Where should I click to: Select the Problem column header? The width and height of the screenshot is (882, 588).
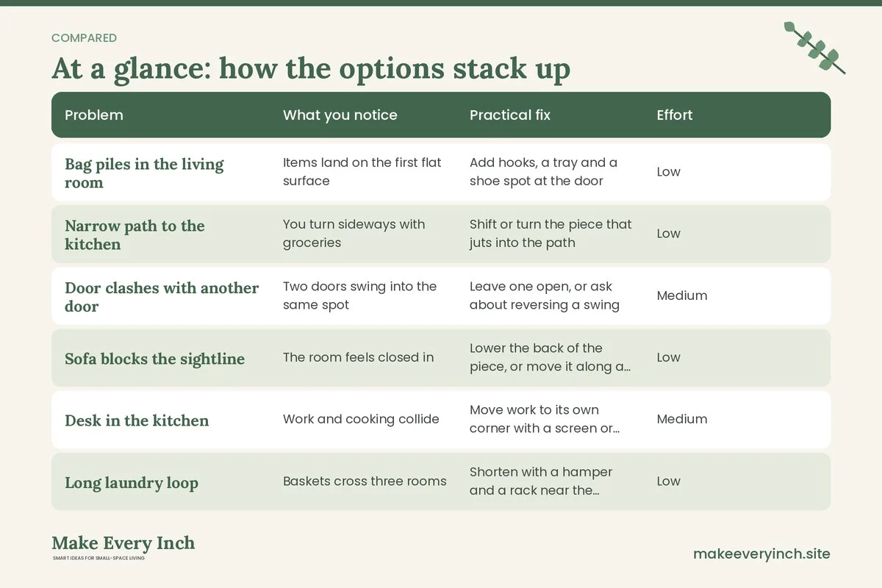(94, 115)
